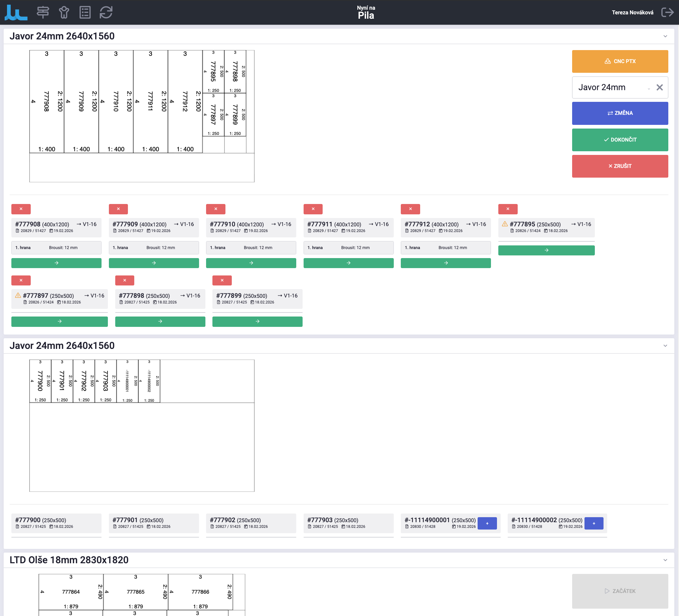The width and height of the screenshot is (679, 616).
Task: Send part #777910 forward with green arrow
Action: 251,263
